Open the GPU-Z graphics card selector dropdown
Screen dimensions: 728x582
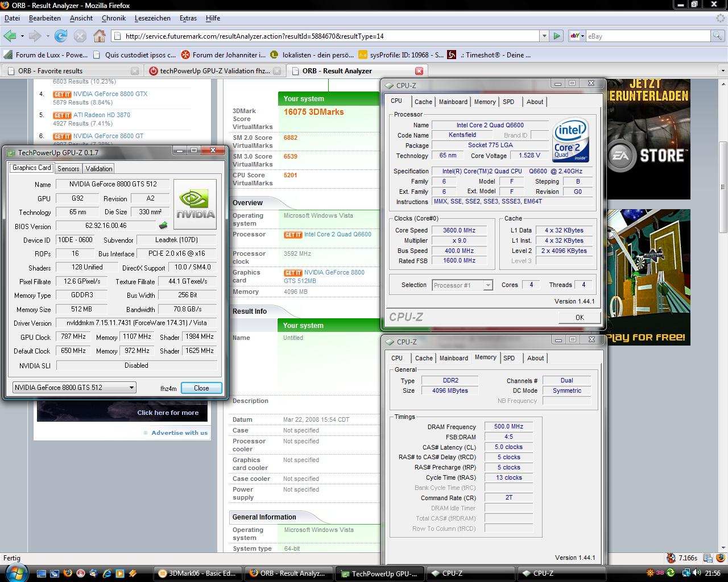coord(131,388)
